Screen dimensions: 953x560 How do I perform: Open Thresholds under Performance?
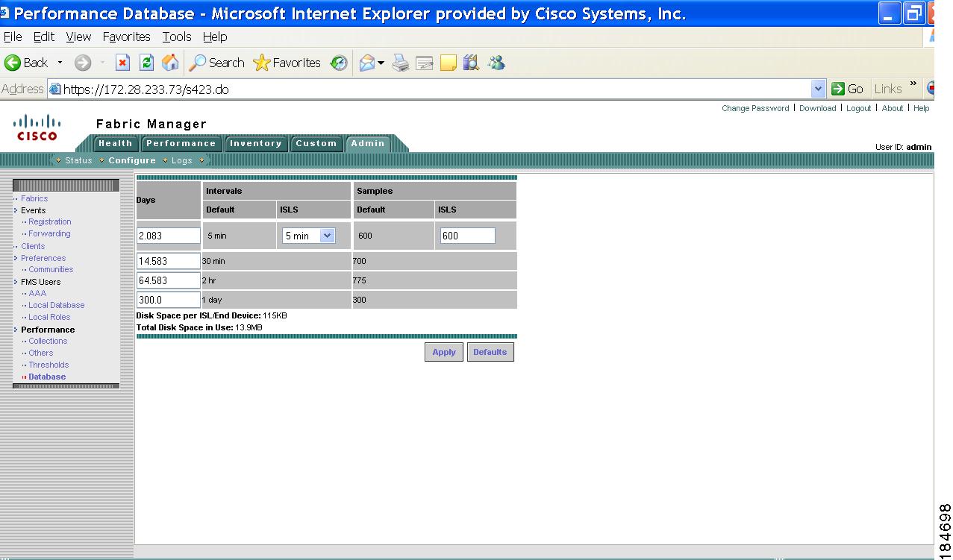coord(49,365)
